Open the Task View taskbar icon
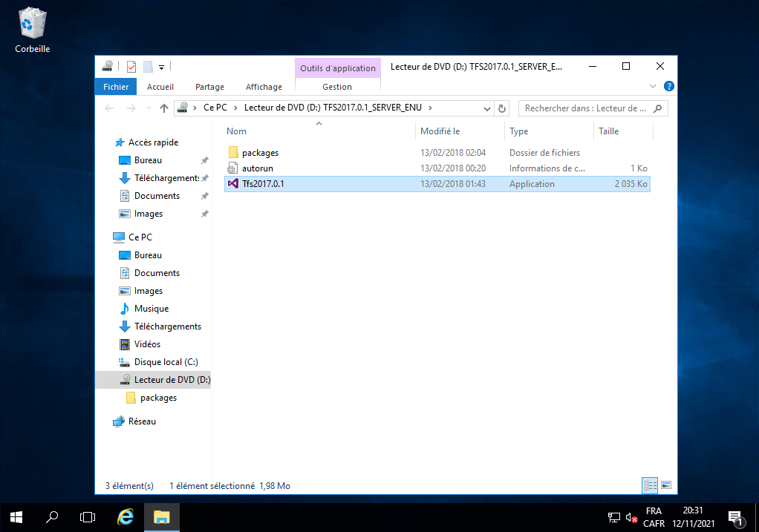 pyautogui.click(x=88, y=516)
